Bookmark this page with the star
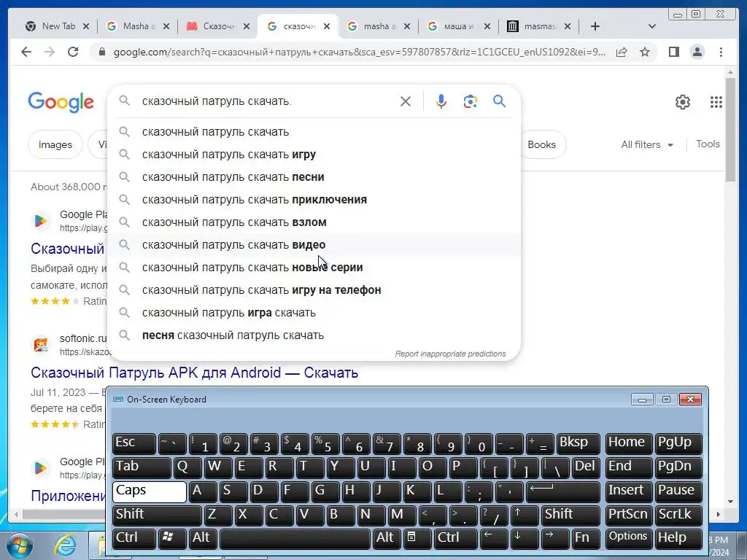This screenshot has width=747, height=560. pyautogui.click(x=645, y=52)
